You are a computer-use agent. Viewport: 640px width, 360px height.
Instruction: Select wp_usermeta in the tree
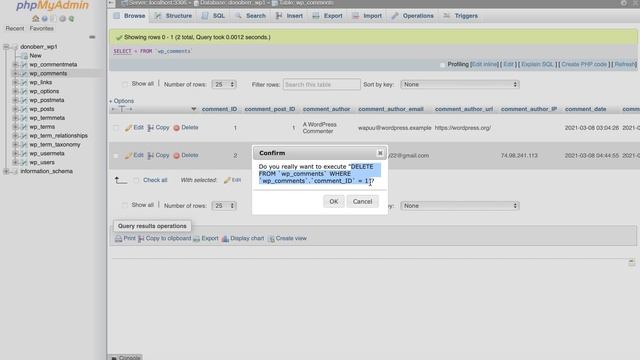pos(47,153)
